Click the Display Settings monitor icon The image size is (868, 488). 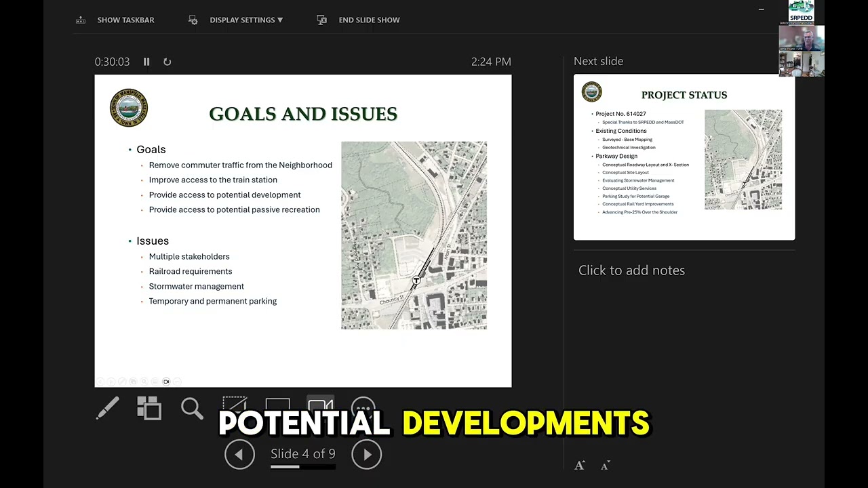[193, 20]
